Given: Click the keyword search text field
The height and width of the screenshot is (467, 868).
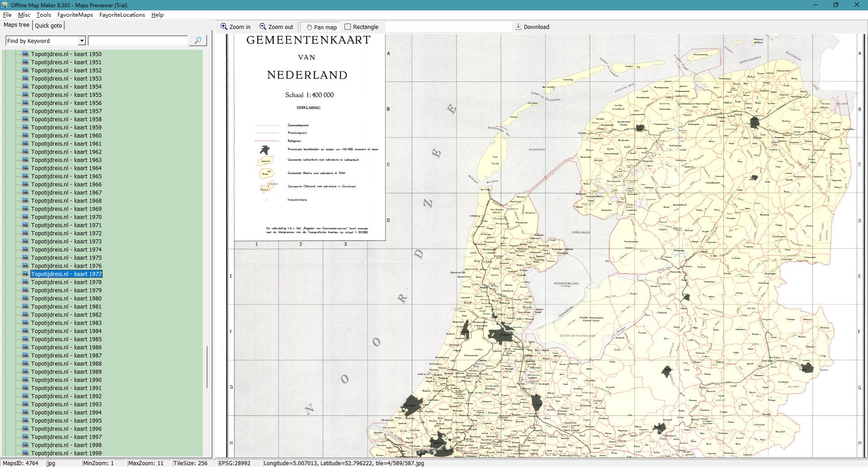Looking at the screenshot, I should (137, 41).
